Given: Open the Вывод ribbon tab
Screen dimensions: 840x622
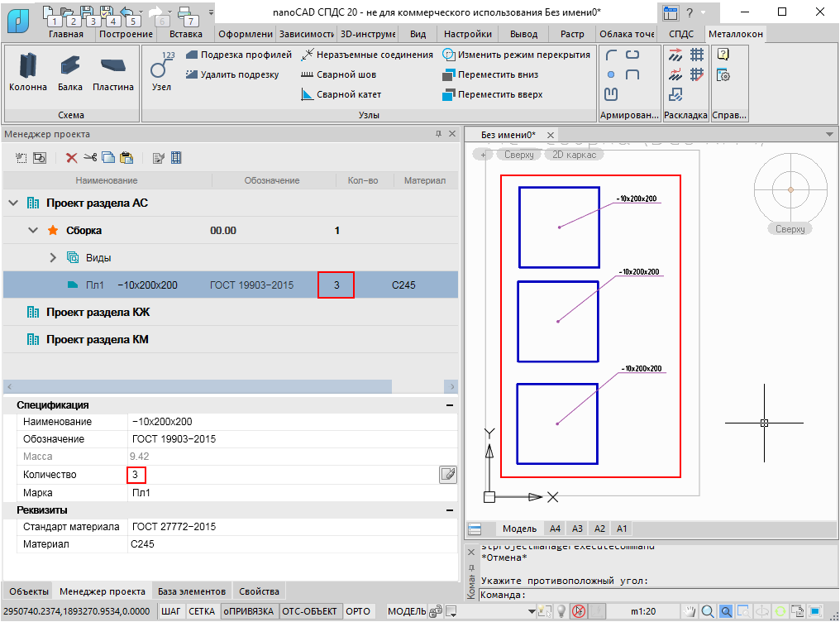Looking at the screenshot, I should point(523,34).
